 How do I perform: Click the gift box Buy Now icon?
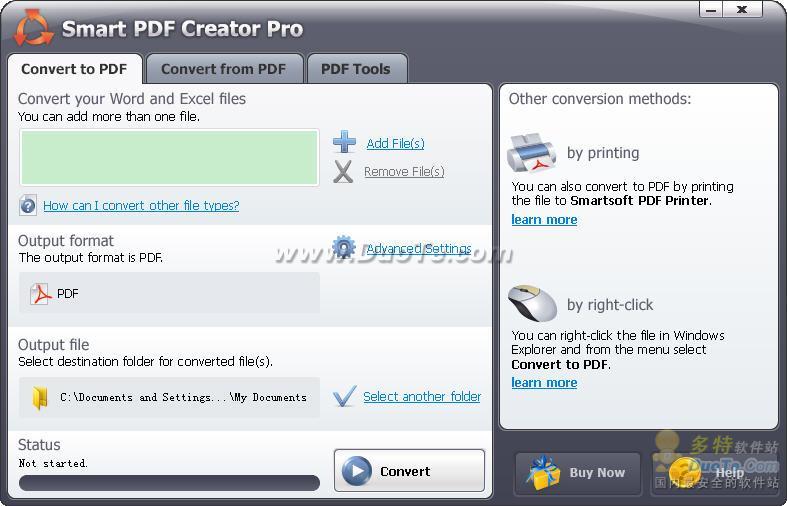coord(543,472)
